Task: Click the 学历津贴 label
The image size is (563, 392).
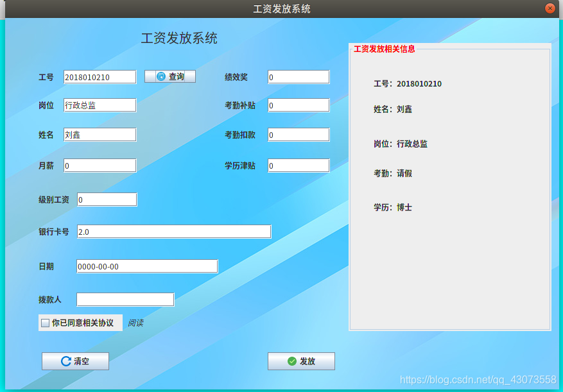Action: tap(240, 166)
